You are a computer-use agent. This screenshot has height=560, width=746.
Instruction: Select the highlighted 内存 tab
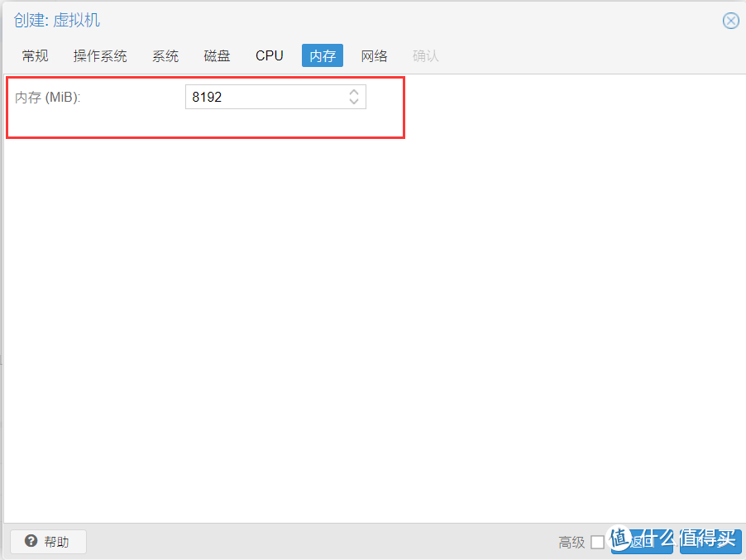click(x=322, y=55)
